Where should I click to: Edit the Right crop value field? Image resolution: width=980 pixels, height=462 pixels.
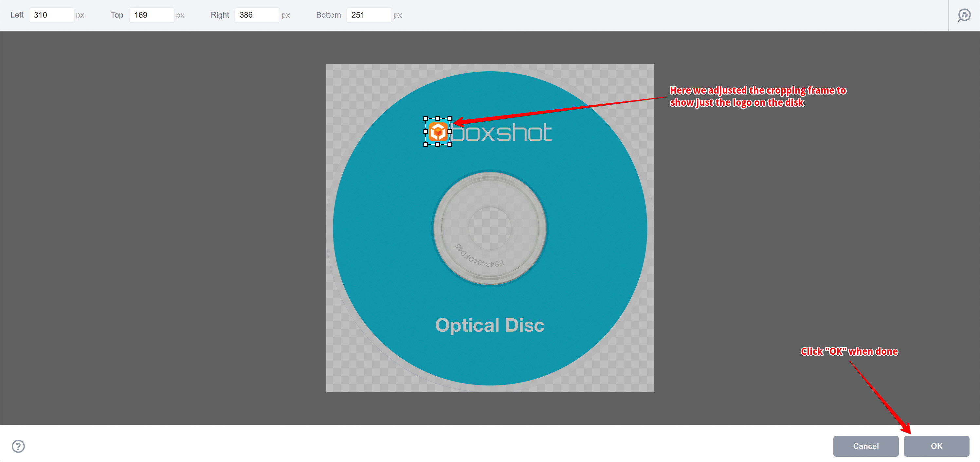pos(257,15)
